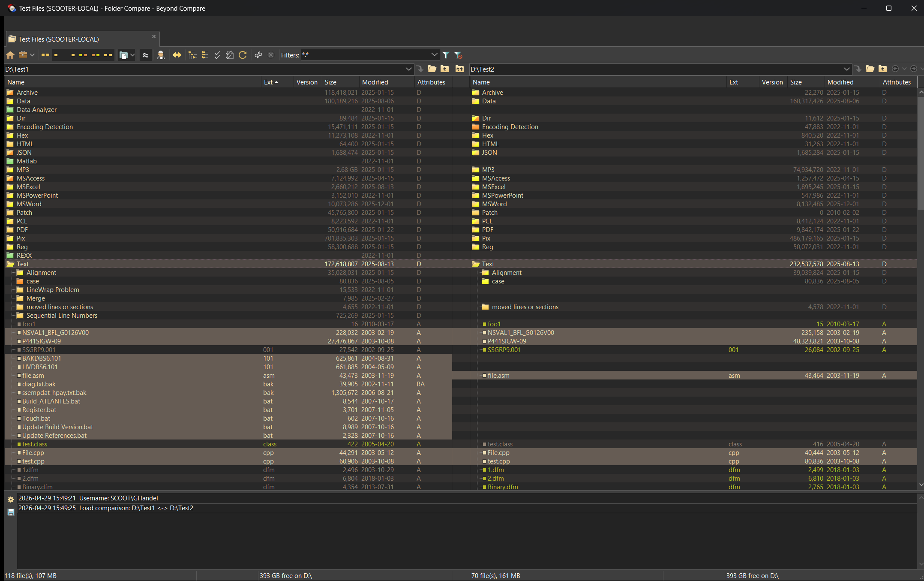
Task: Go up one level on left
Action: pyautogui.click(x=445, y=69)
